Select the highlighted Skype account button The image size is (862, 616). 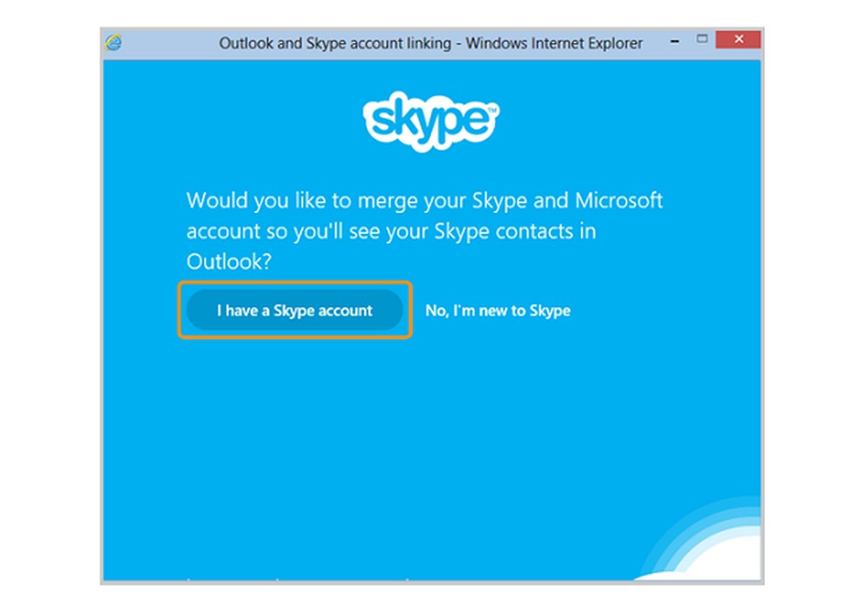pos(294,310)
